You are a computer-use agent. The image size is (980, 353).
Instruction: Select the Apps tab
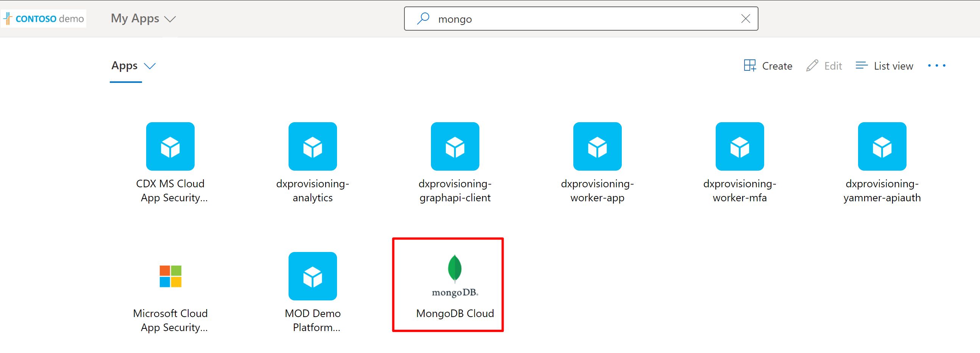125,66
